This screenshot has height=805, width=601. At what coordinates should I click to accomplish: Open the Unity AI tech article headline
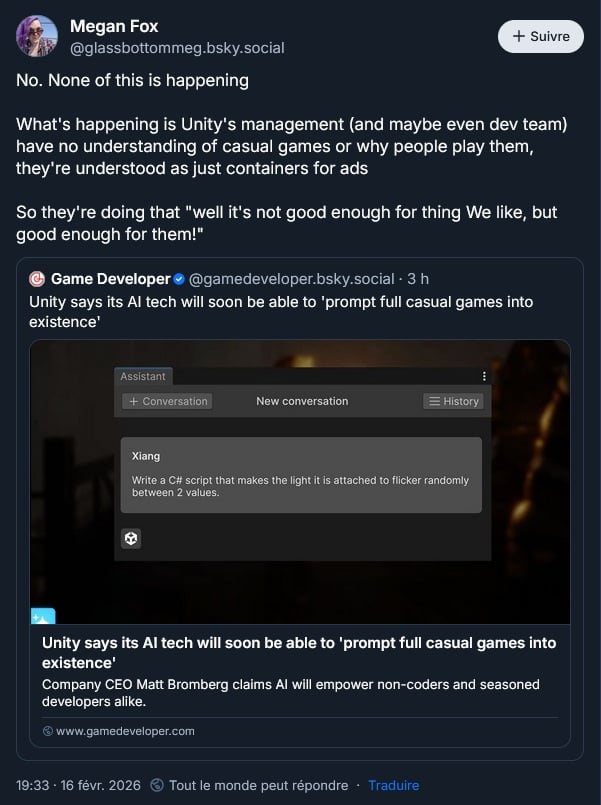tap(299, 653)
